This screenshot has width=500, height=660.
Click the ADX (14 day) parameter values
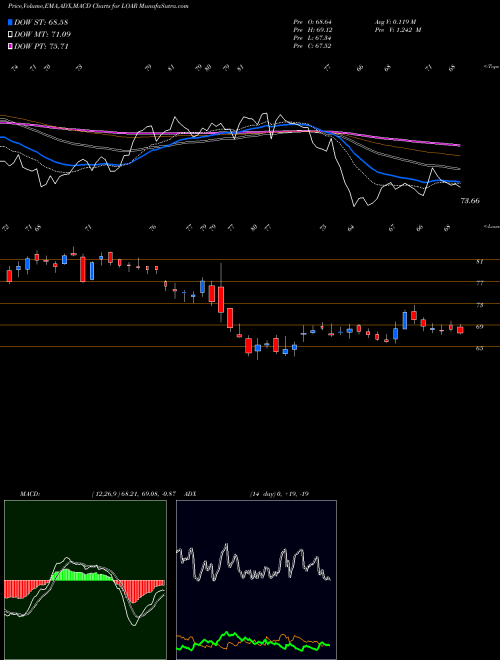point(279,494)
